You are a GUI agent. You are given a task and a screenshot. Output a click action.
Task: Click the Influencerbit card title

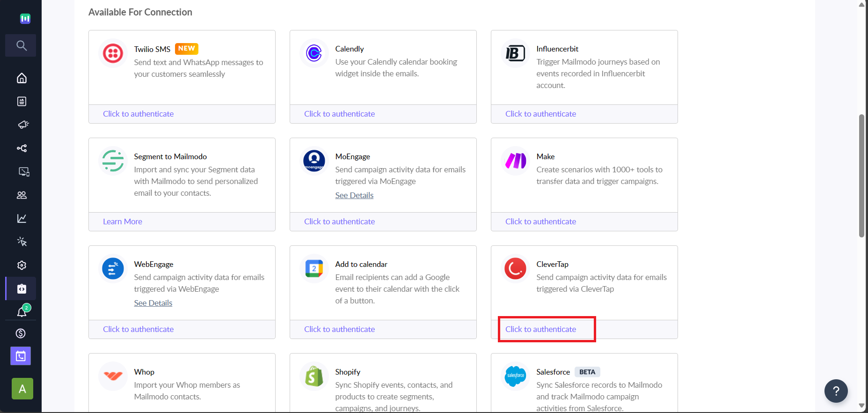(x=557, y=49)
